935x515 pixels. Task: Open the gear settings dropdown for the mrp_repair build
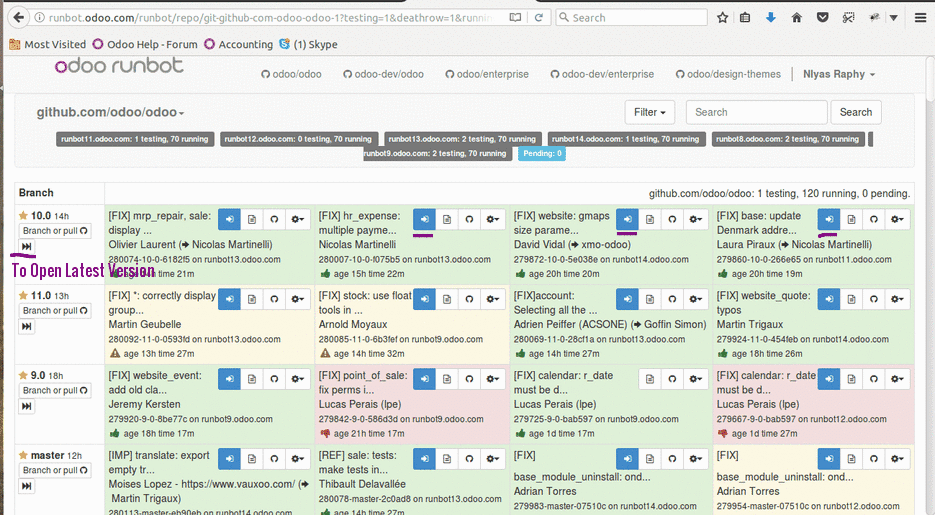297,219
